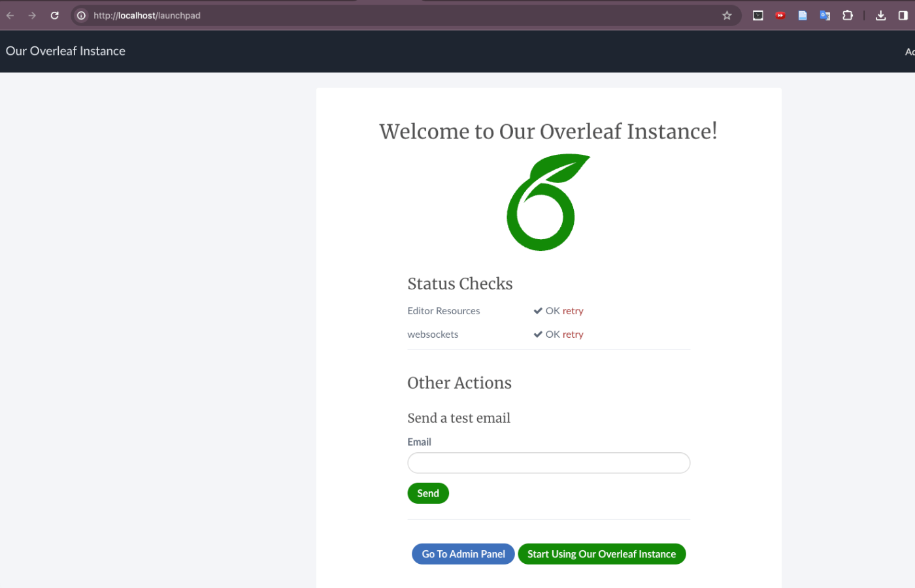The height and width of the screenshot is (588, 915).
Task: Start Using Our Overleaf Instance
Action: (x=601, y=554)
